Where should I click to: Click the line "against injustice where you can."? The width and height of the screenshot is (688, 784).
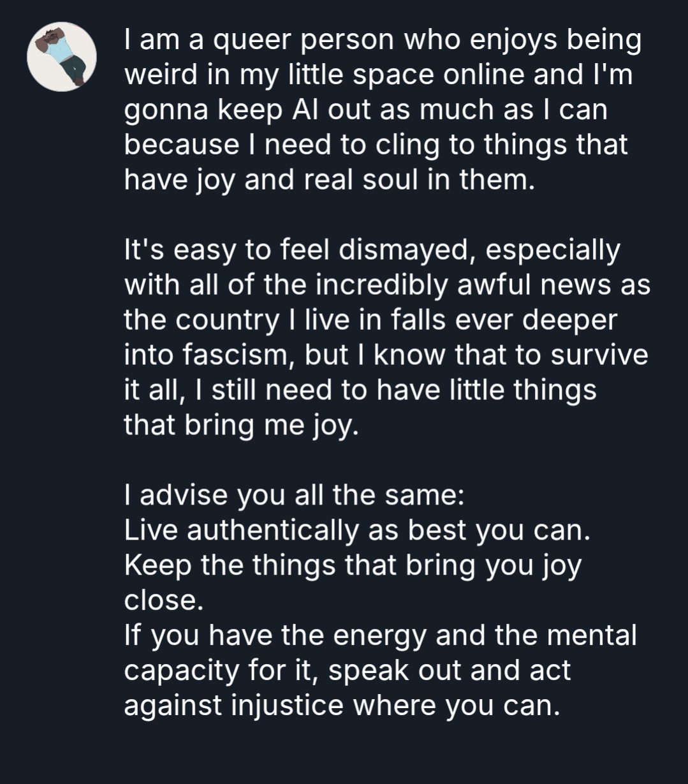(x=341, y=706)
